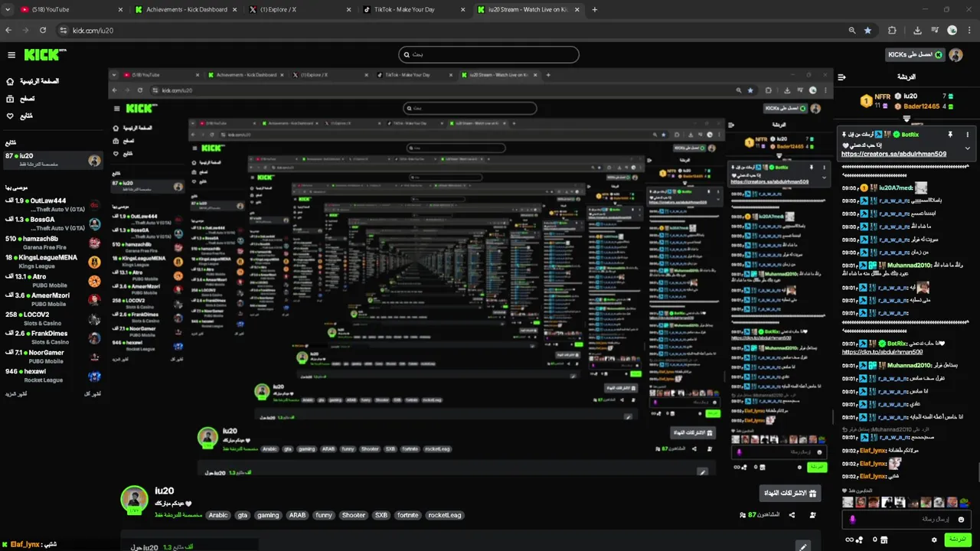The image size is (980, 551).
Task: Click the Get KICKs button
Action: pos(915,55)
